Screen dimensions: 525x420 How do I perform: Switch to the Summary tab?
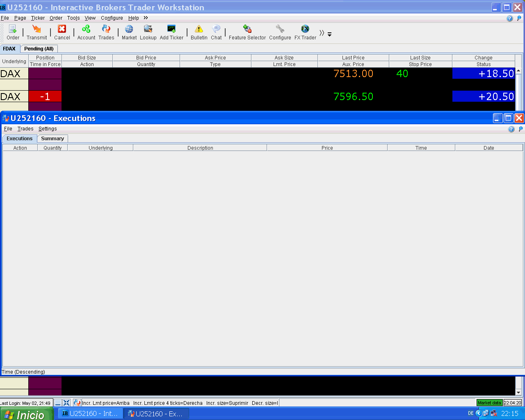52,139
